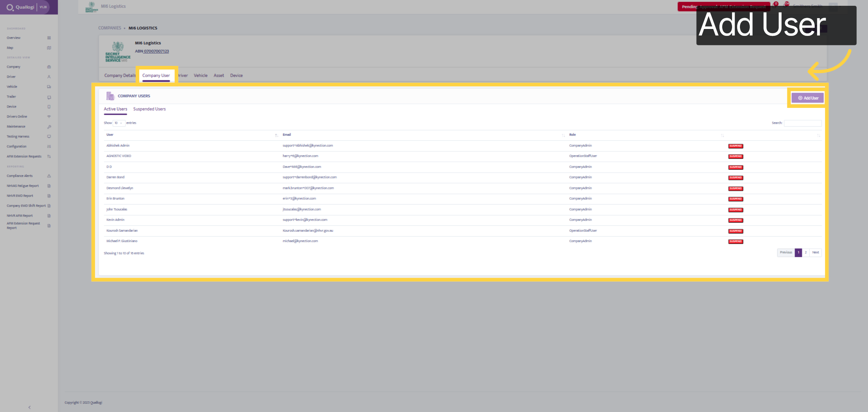Image resolution: width=868 pixels, height=412 pixels.
Task: Switch to the Vehicle tab
Action: point(200,76)
